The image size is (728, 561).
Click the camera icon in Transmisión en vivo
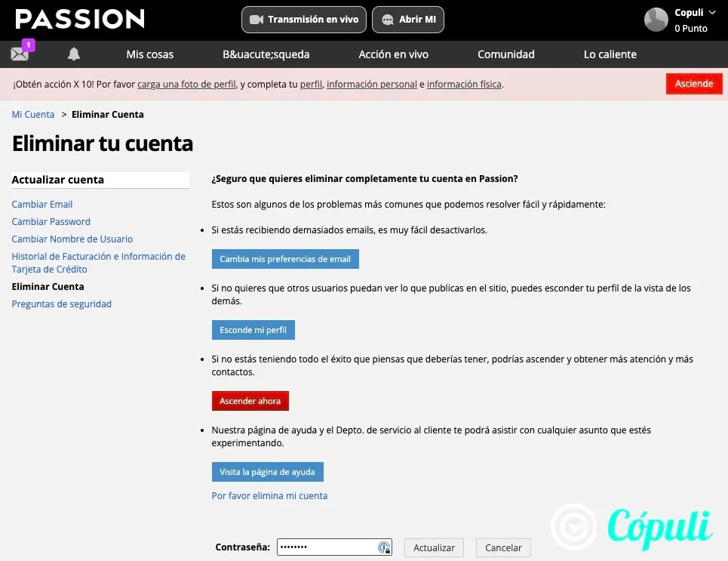[256, 20]
